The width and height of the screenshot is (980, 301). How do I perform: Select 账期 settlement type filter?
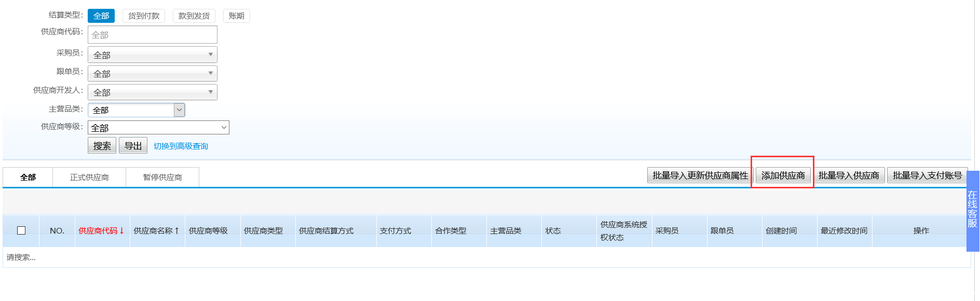[x=236, y=16]
